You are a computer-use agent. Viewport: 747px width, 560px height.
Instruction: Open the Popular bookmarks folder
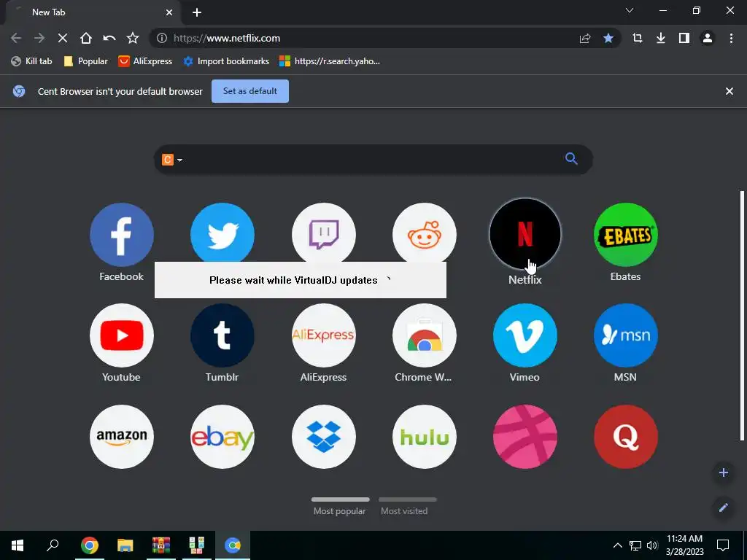(x=86, y=61)
